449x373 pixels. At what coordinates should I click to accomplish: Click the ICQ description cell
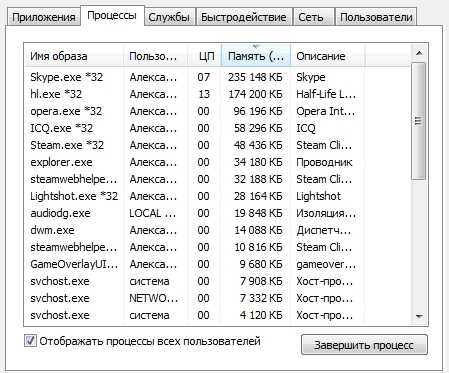tap(306, 128)
